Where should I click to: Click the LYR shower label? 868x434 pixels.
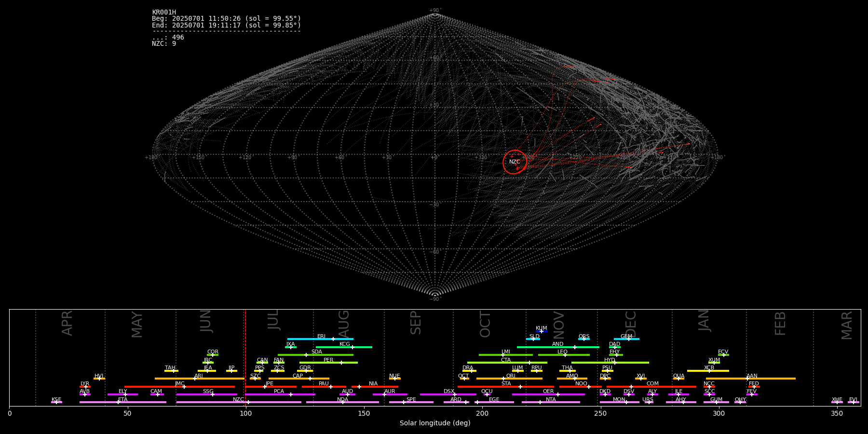85,384
